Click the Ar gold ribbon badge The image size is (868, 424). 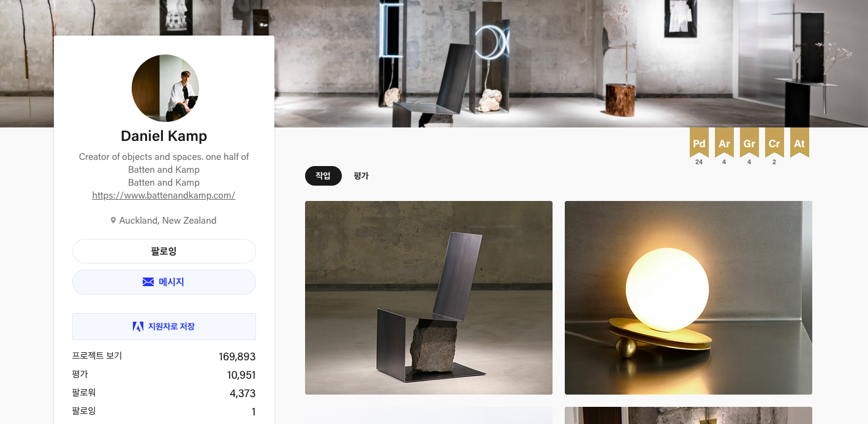[x=724, y=142]
